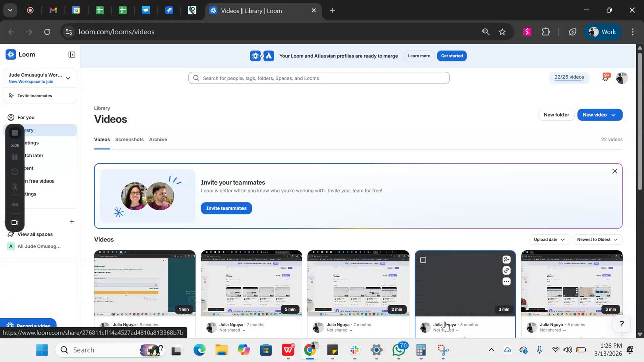
Task: Open File Explorer from the taskbar
Action: [222, 350]
